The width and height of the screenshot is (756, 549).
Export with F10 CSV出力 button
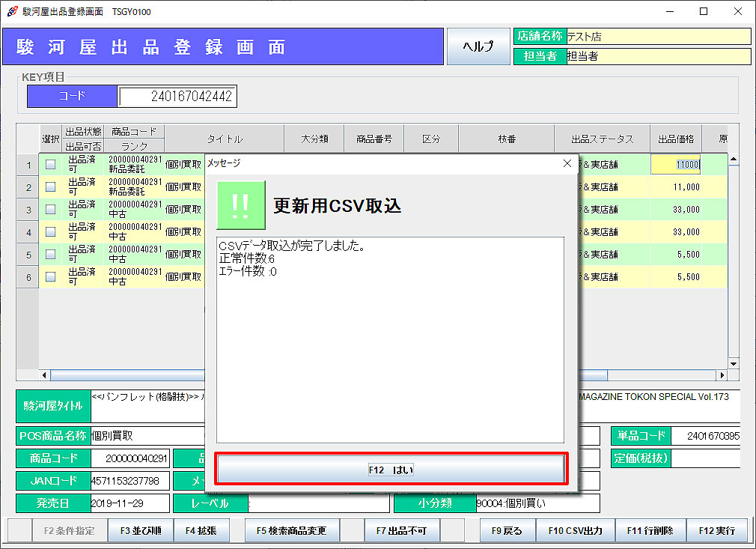[575, 530]
